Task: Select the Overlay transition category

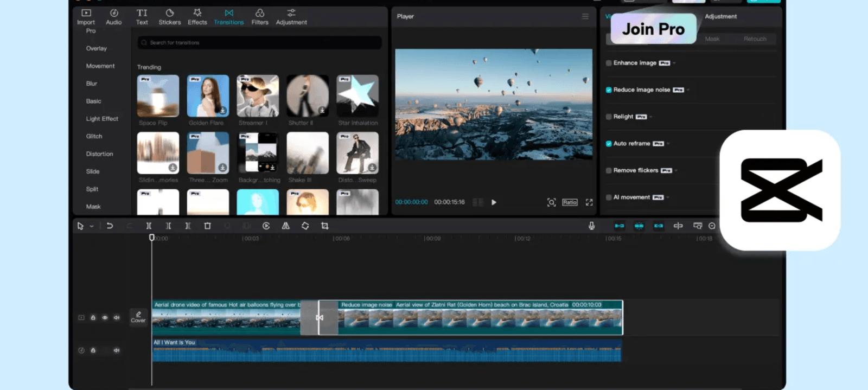Action: (97, 48)
